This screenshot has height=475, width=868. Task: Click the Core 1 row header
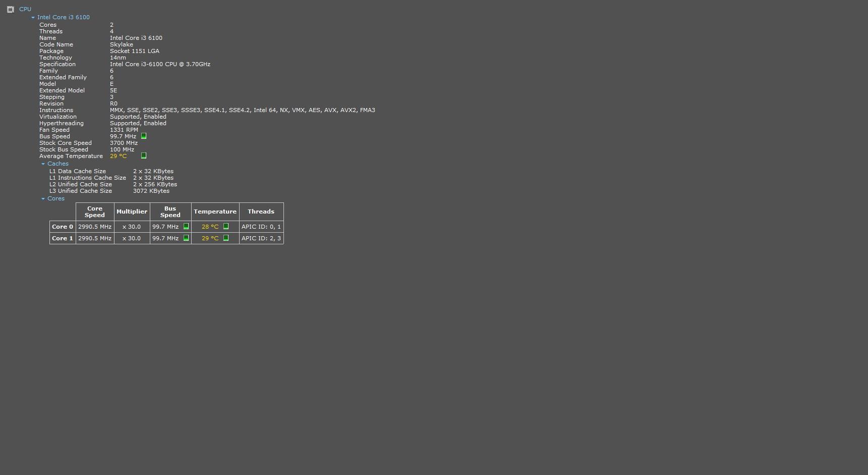coord(63,238)
